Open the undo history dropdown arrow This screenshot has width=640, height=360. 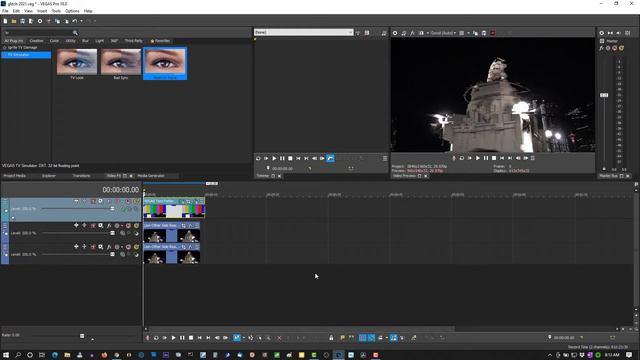(x=81, y=21)
